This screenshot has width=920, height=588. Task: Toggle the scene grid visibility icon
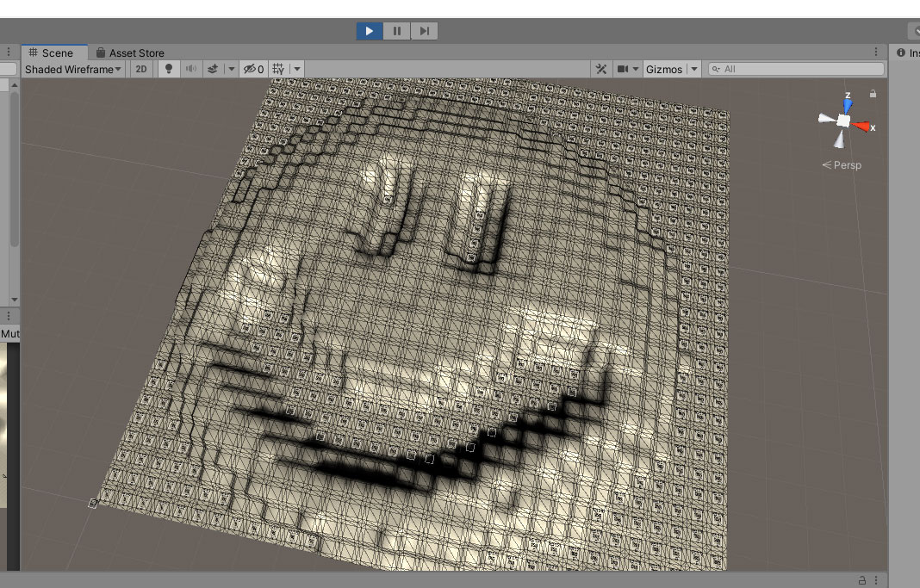pyautogui.click(x=279, y=69)
